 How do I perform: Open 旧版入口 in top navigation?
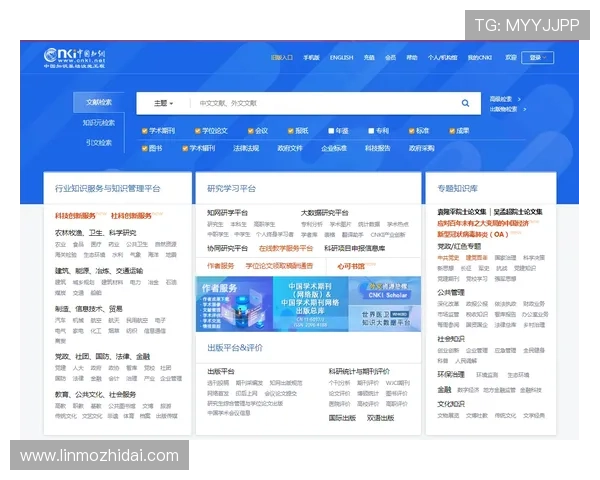282,57
